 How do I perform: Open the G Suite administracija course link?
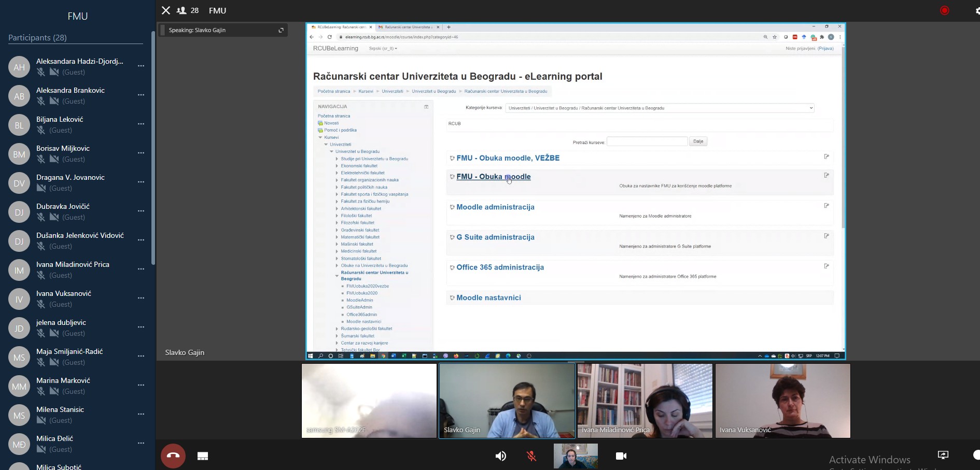pyautogui.click(x=495, y=237)
